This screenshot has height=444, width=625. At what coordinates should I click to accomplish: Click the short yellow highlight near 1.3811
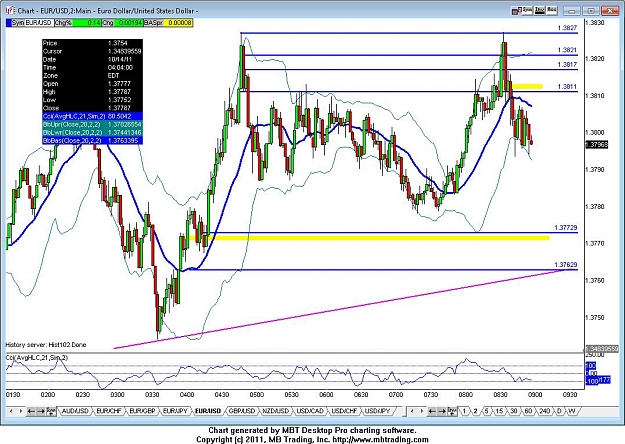tap(527, 86)
